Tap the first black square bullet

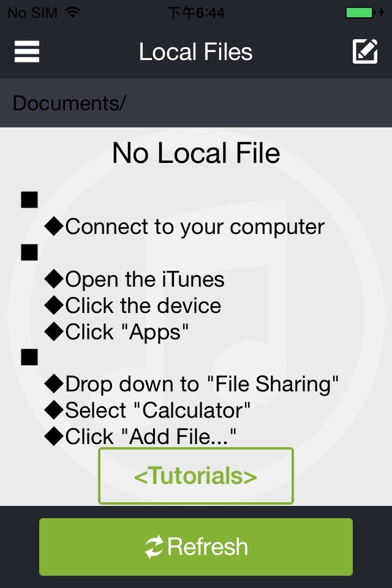[29, 200]
